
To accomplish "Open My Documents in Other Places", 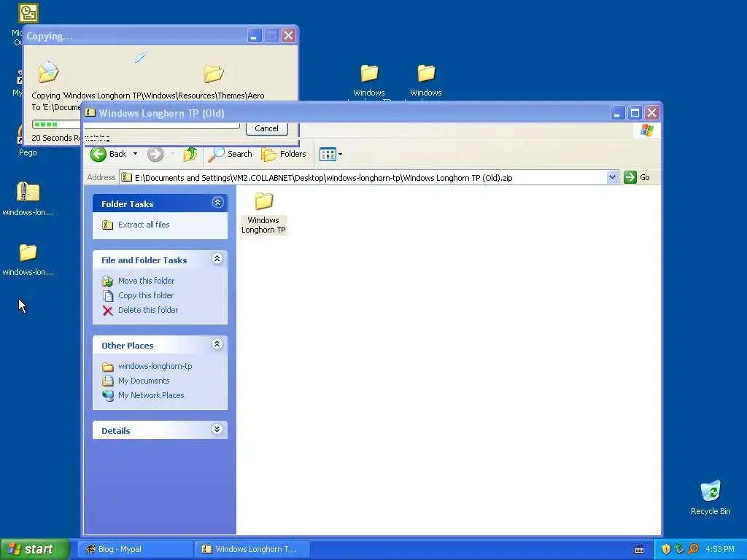I will tap(144, 381).
